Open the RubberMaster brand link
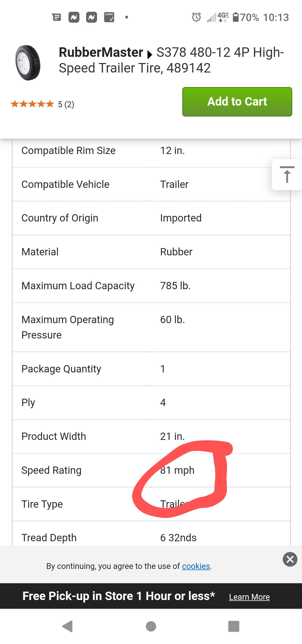The width and height of the screenshot is (302, 644). coord(101,52)
